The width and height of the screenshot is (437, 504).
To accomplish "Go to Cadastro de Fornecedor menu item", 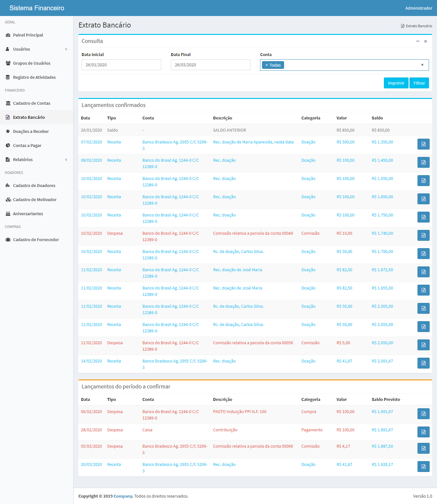I will tap(36, 240).
